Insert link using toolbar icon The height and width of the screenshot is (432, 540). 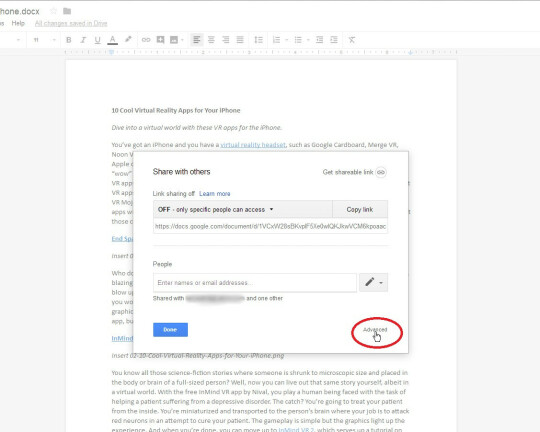[146, 40]
